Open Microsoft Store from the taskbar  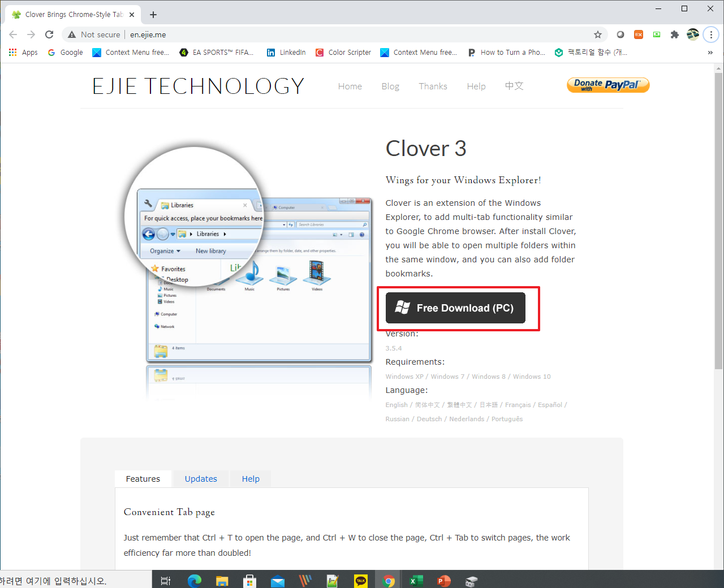[x=249, y=581]
